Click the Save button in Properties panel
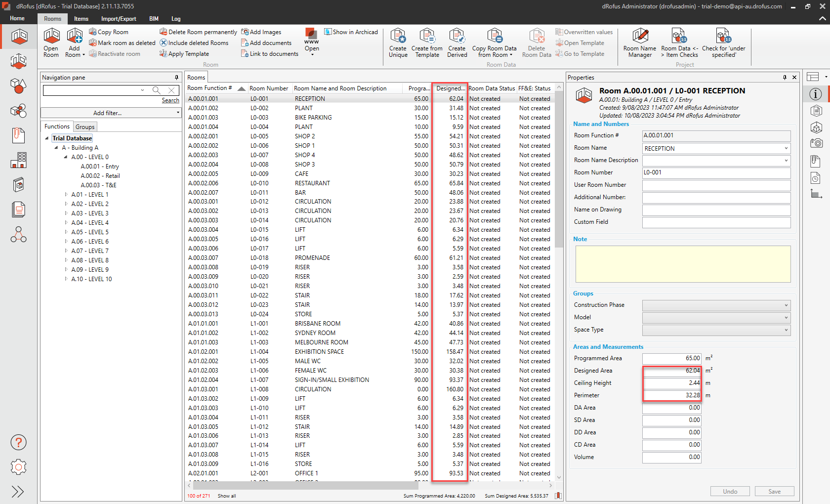830x504 pixels. pos(774,491)
